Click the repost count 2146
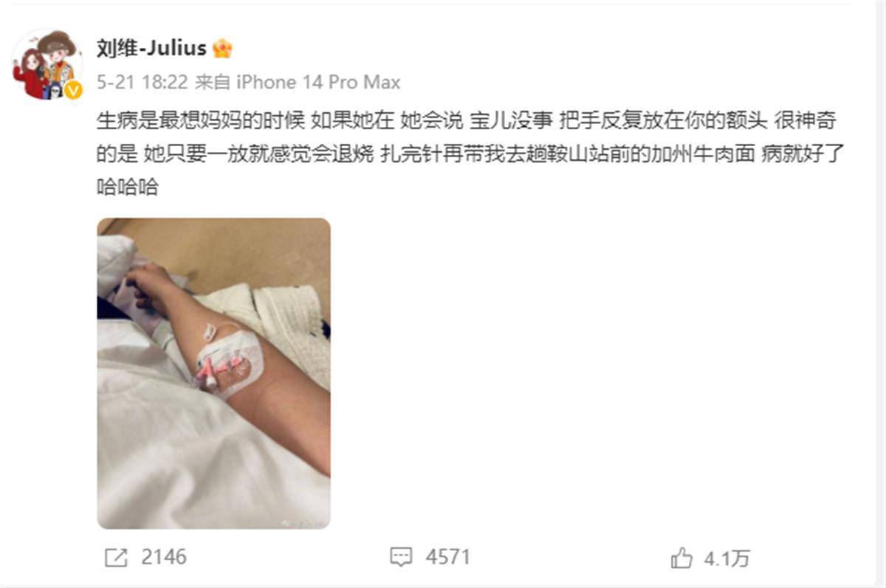Image resolution: width=886 pixels, height=588 pixels. [164, 557]
